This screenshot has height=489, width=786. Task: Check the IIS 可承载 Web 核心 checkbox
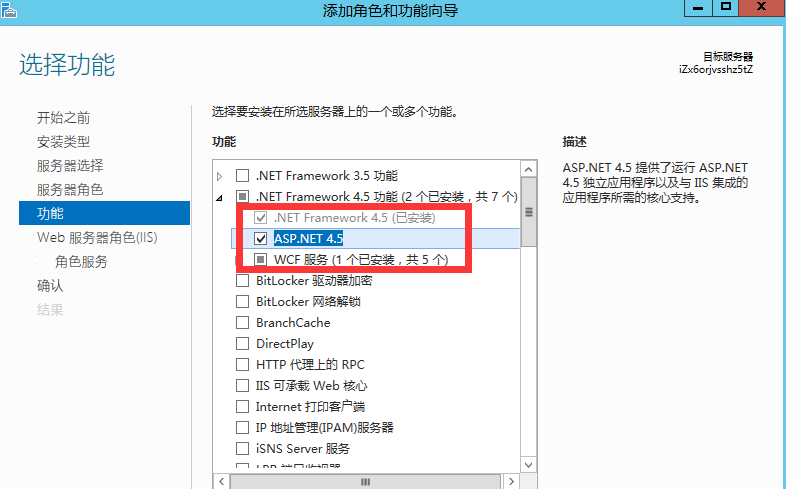(243, 385)
